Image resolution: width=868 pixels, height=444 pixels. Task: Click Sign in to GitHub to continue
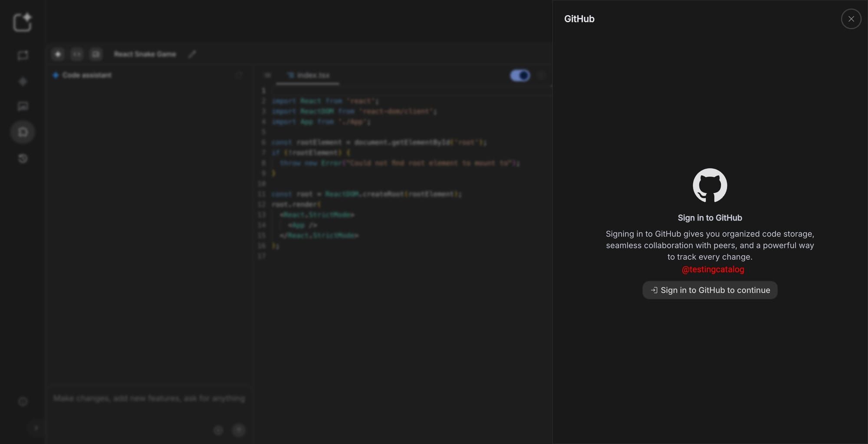click(x=710, y=290)
